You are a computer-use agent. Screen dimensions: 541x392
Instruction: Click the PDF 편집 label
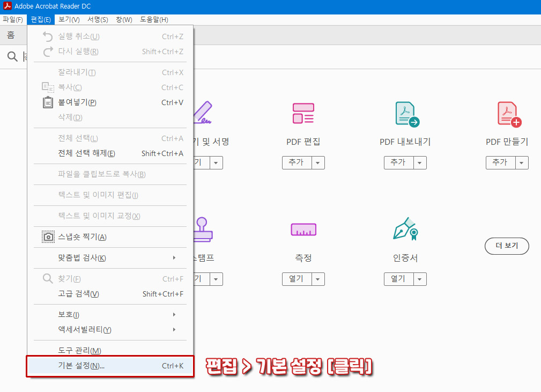click(303, 142)
